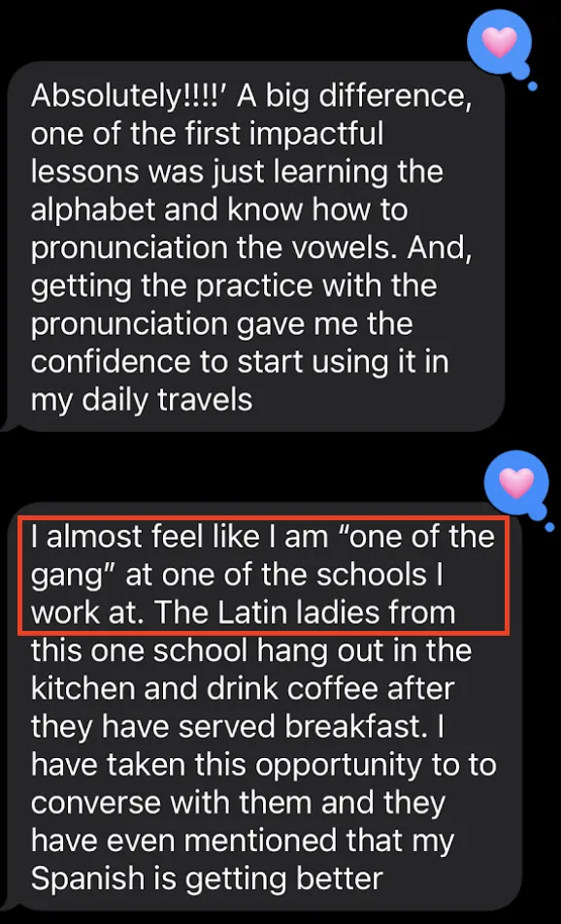
Task: Click "pronunciation the vowels. And," line
Action: [251, 248]
